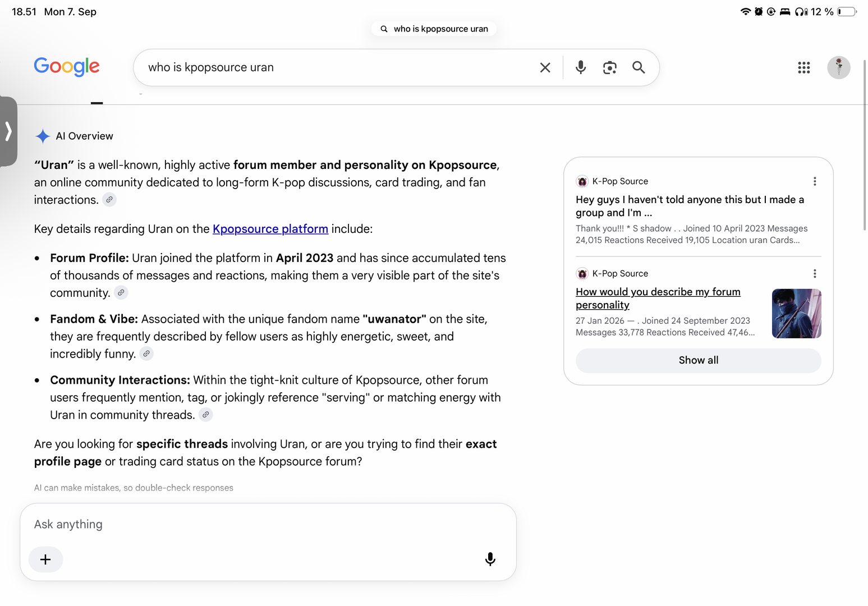This screenshot has width=868, height=606.
Task: Tap the battery indicator in status bar
Action: pos(847,11)
